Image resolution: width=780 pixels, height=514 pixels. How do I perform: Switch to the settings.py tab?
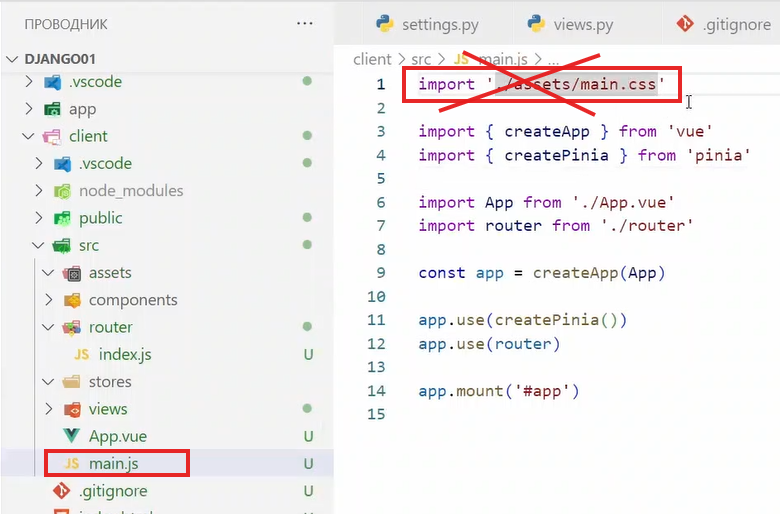coord(438,24)
